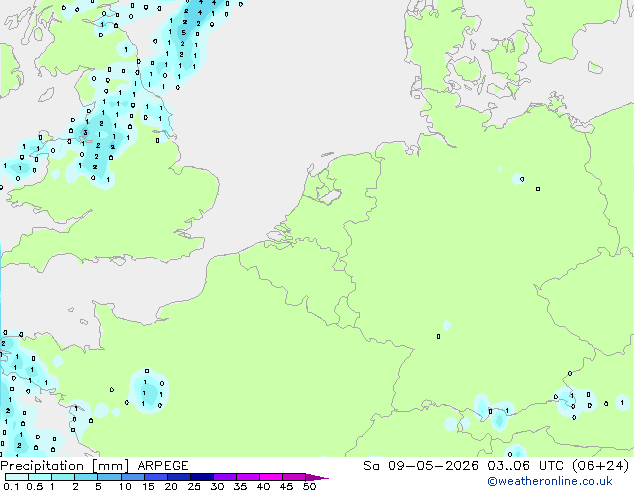
Task: Select the 0.1–0.5 mm legend color swatch
Action: 17,477
